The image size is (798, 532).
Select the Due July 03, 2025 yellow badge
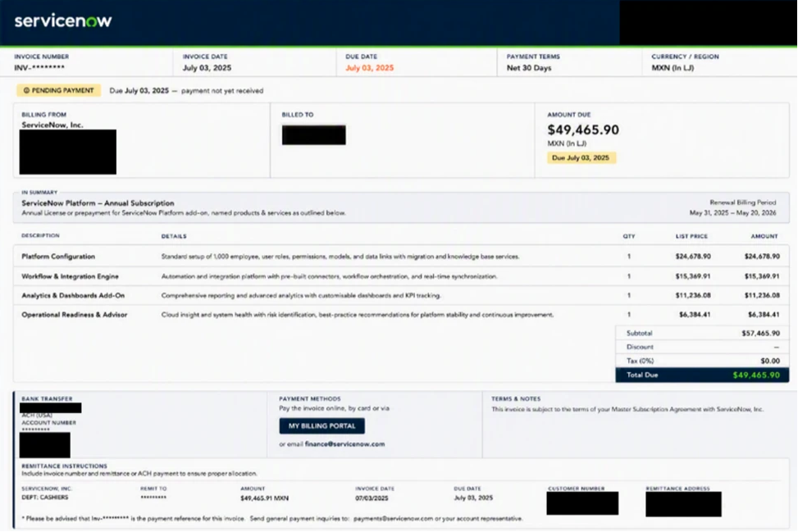(x=581, y=158)
